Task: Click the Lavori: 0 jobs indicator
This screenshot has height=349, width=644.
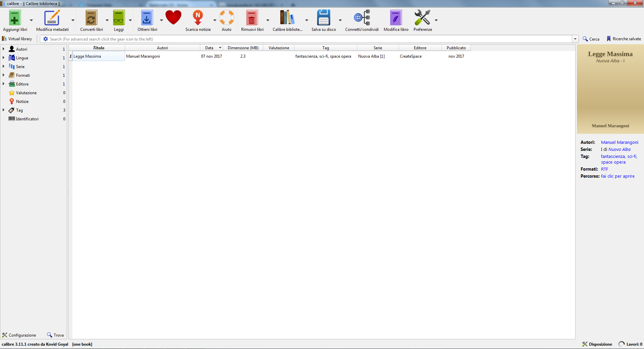Action: (x=630, y=344)
